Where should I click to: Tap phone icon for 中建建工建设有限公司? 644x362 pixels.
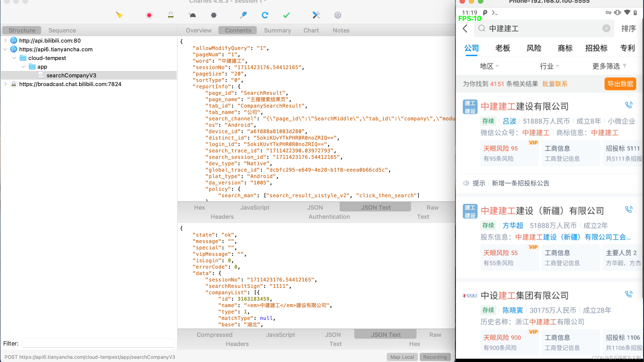click(x=629, y=105)
